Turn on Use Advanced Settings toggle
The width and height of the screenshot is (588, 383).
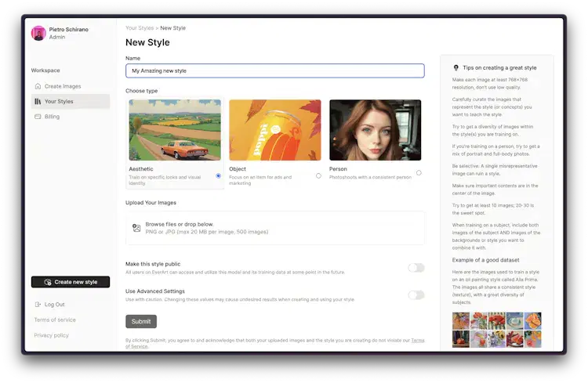[416, 295]
